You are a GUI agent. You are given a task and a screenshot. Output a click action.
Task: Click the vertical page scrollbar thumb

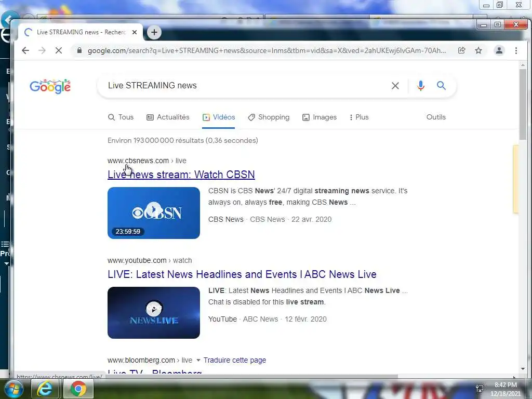click(523, 103)
